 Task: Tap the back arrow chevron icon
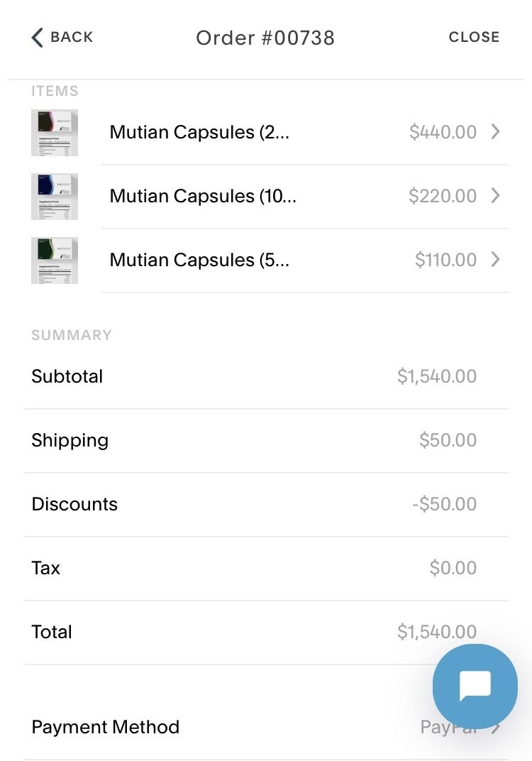[38, 38]
